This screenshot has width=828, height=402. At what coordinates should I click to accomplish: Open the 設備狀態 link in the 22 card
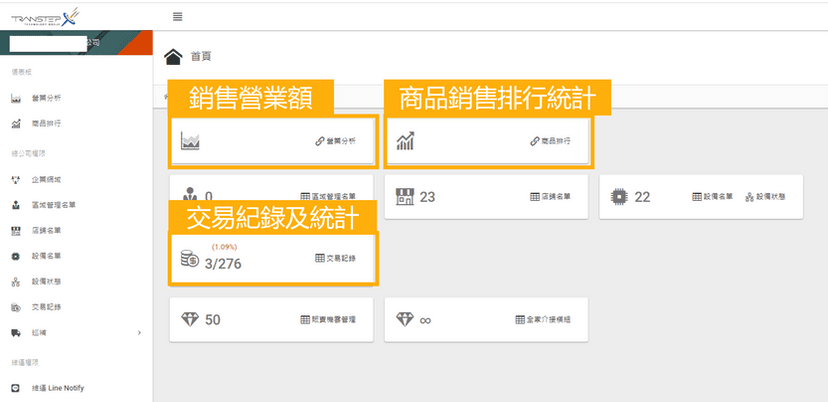(x=765, y=197)
